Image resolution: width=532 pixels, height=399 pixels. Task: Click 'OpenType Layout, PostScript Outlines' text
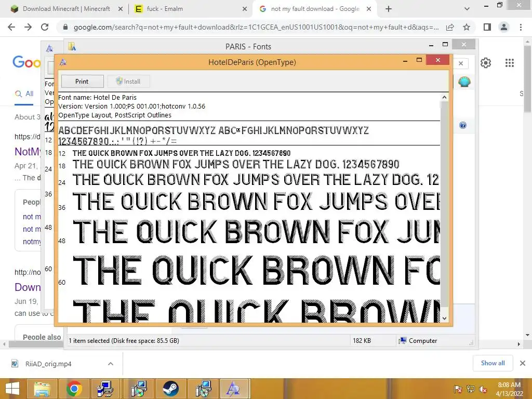click(x=115, y=115)
